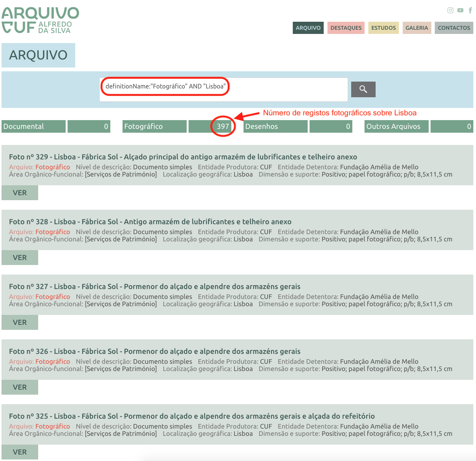This screenshot has height=461, width=476.
Task: Open the CONTACTOS menu item
Action: (454, 28)
